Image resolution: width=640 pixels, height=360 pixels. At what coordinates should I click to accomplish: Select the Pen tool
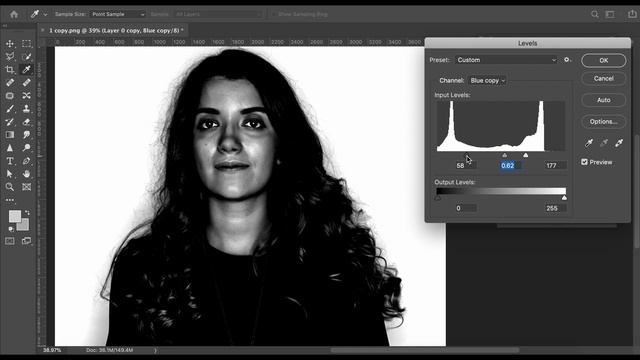point(27,161)
